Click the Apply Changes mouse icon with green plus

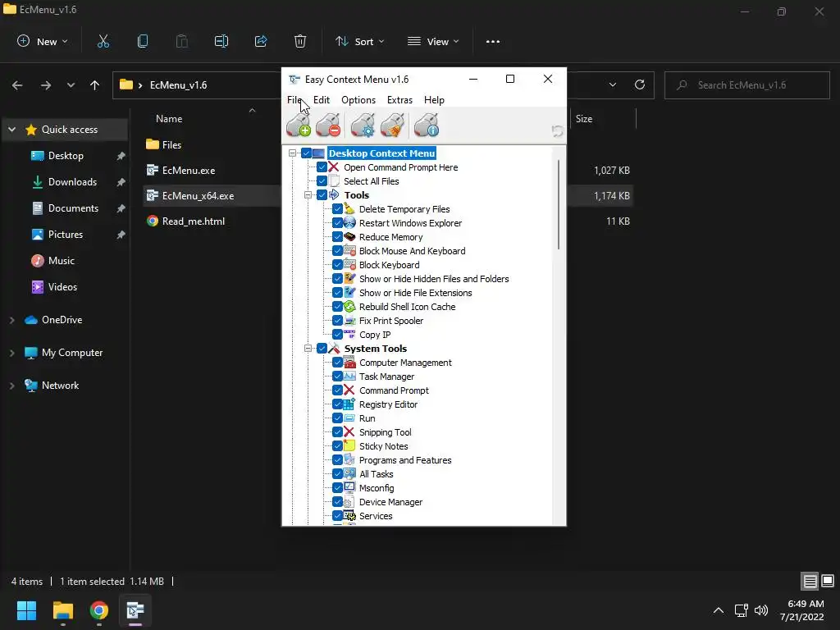[299, 125]
